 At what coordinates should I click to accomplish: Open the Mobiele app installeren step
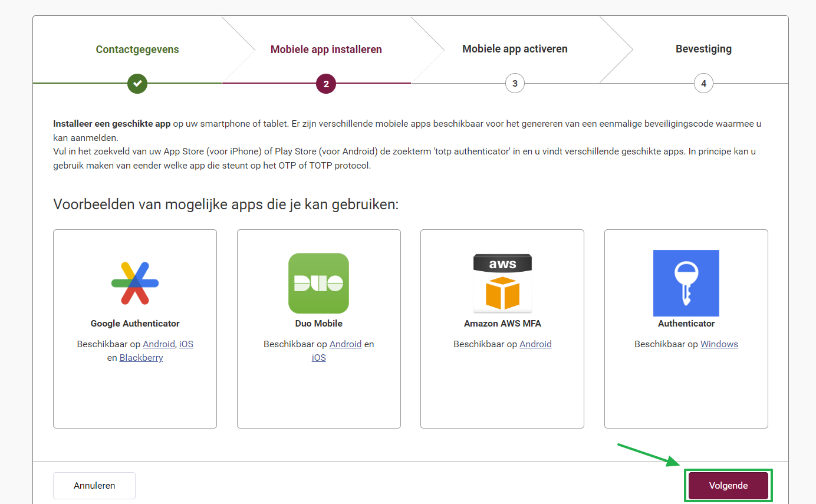point(326,49)
